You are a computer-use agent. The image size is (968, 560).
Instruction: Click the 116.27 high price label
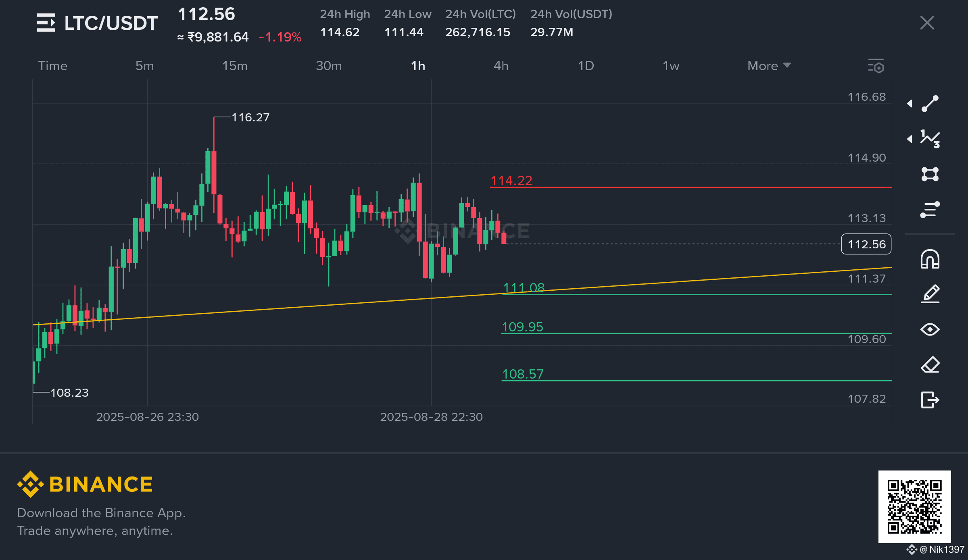click(250, 117)
